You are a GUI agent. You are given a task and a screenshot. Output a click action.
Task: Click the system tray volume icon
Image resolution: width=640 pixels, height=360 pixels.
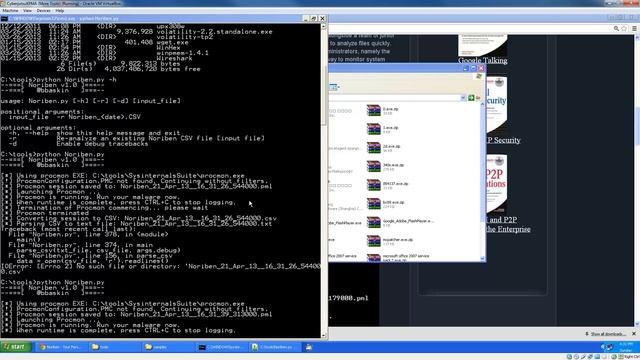603,347
